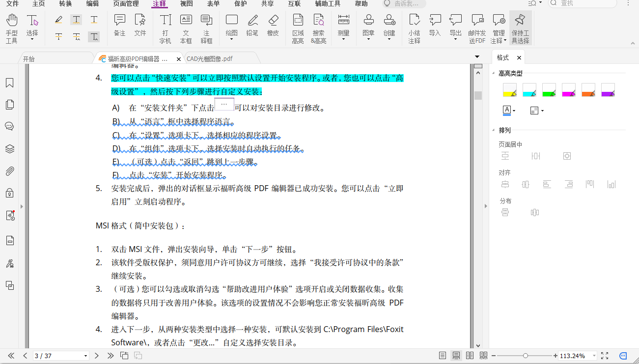Toggle full screen reading mode
The image size is (639, 364).
pyautogui.click(x=605, y=356)
